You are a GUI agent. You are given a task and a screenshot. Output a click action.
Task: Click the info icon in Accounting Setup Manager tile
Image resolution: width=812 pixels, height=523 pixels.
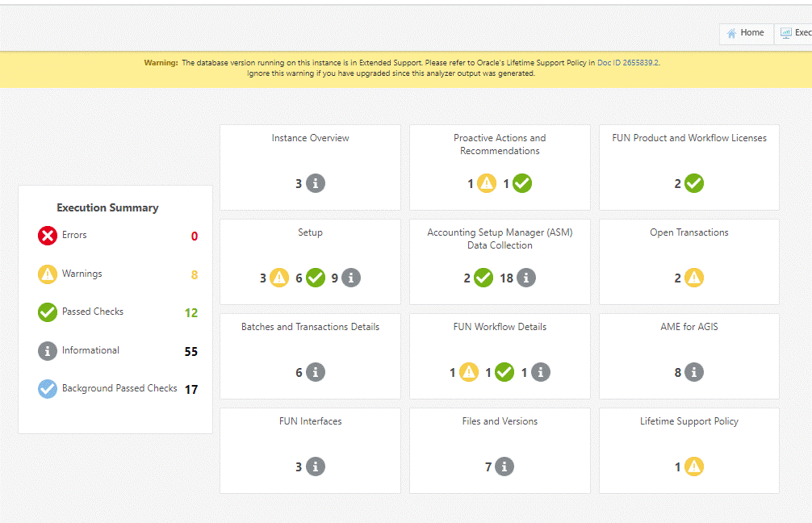pyautogui.click(x=526, y=278)
